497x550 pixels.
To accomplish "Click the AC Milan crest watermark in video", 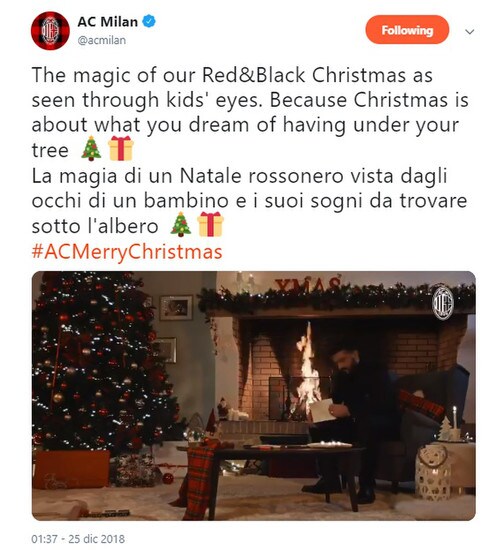I will click(443, 303).
